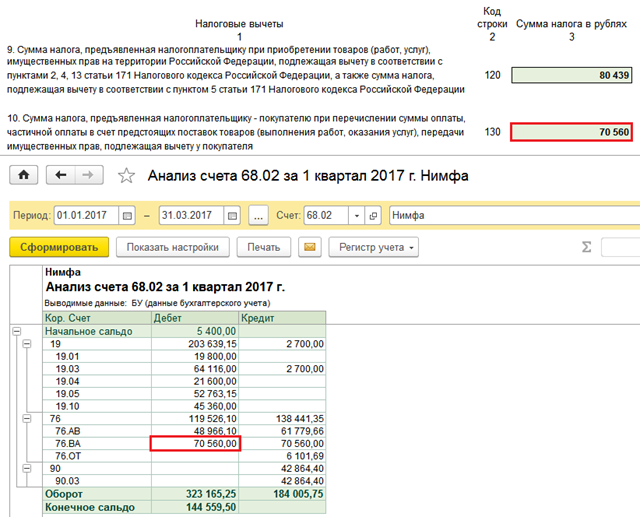This screenshot has width=640, height=517.
Task: Click the Дебет column header
Action: pos(195,318)
